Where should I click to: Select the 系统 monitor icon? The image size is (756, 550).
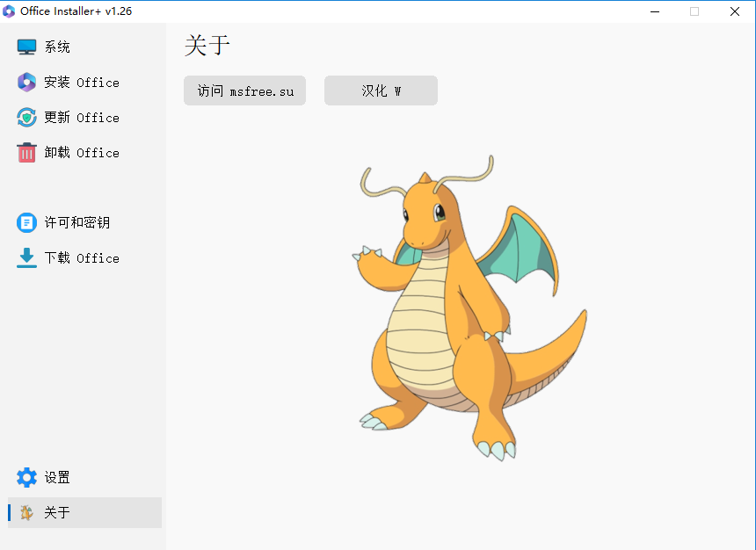[x=26, y=47]
